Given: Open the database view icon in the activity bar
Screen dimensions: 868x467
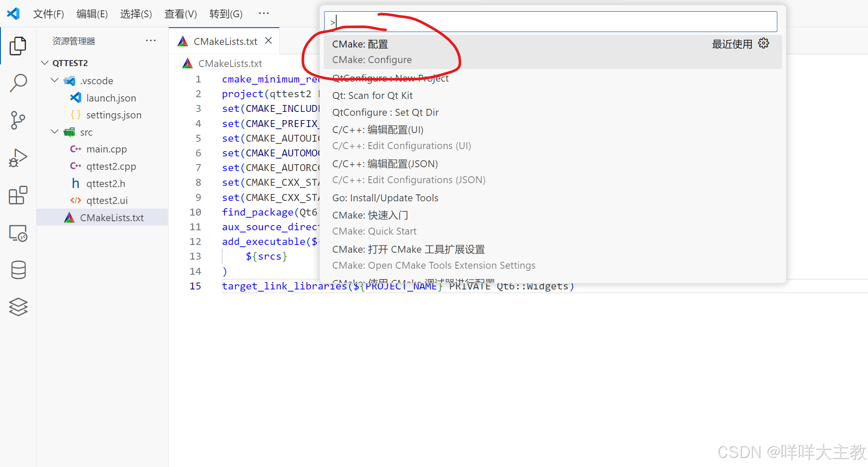Looking at the screenshot, I should coord(18,270).
